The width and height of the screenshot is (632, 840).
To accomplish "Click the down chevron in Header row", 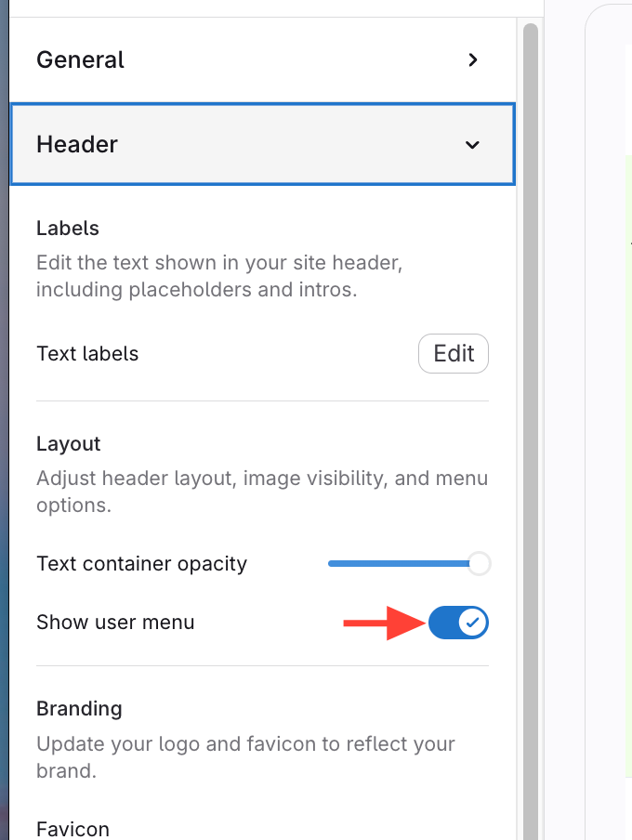I will 473,145.
